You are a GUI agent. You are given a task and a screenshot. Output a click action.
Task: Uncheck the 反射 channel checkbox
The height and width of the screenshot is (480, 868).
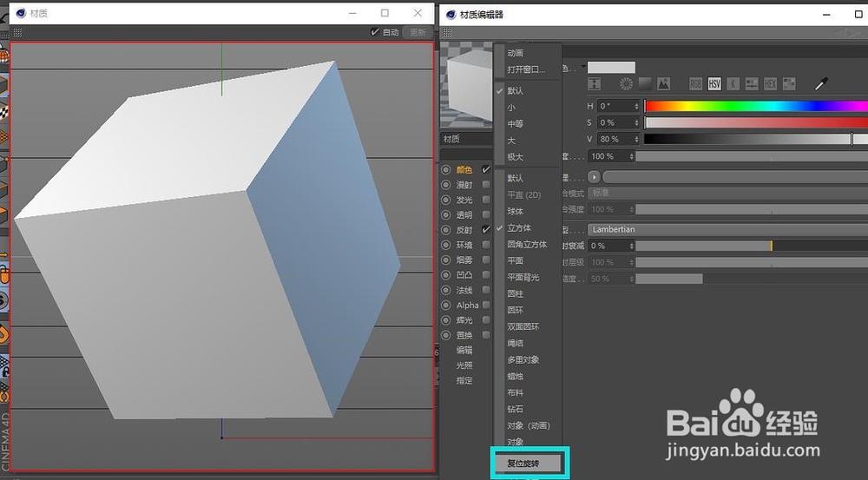tap(486, 229)
